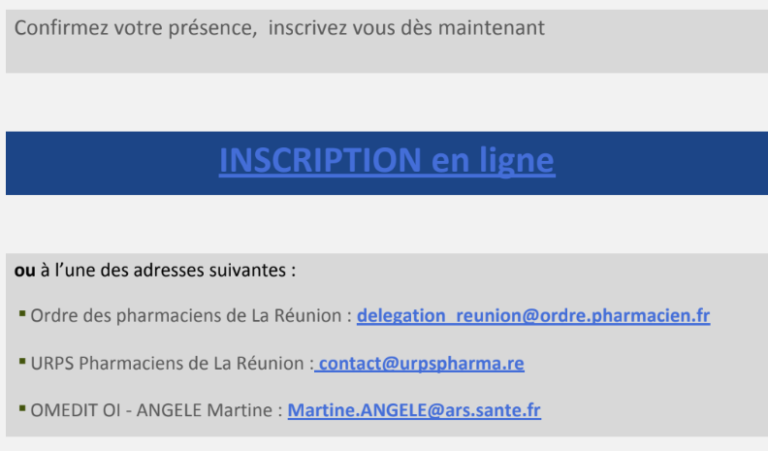Click the 'inscrivez vous dès maintenant' phrase

tap(407, 28)
